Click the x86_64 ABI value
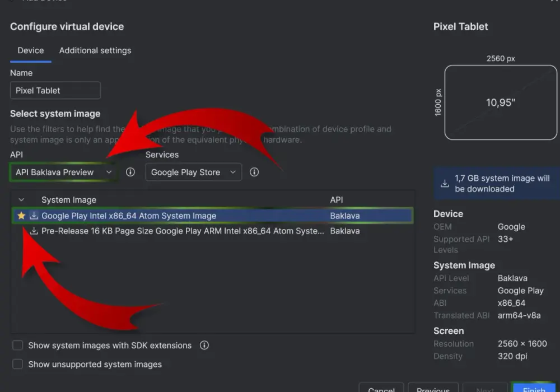This screenshot has height=392, width=560. pyautogui.click(x=511, y=303)
